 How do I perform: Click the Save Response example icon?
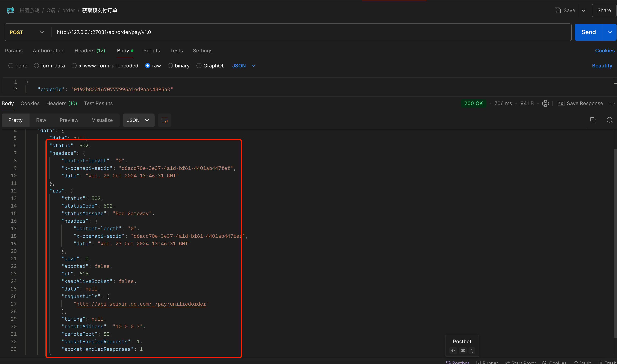pyautogui.click(x=561, y=103)
